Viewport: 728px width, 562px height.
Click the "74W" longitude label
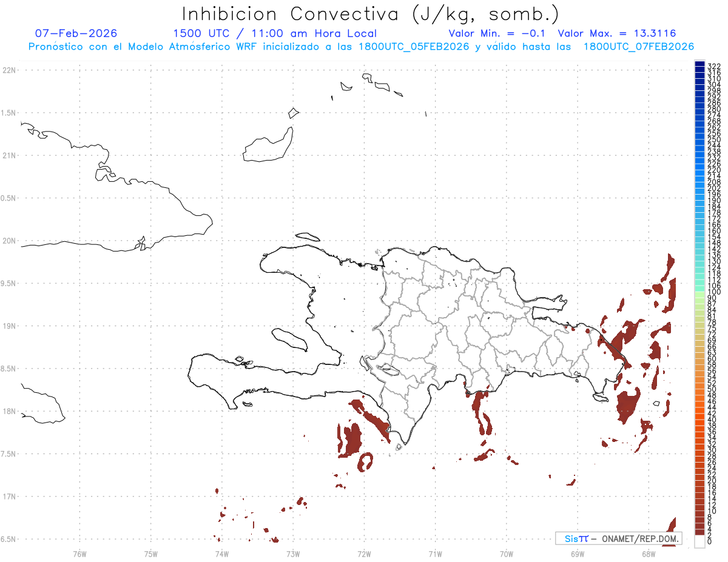[222, 554]
